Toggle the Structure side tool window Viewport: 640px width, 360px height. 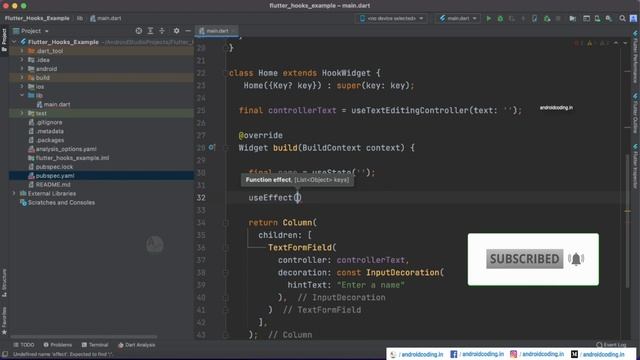(x=4, y=283)
